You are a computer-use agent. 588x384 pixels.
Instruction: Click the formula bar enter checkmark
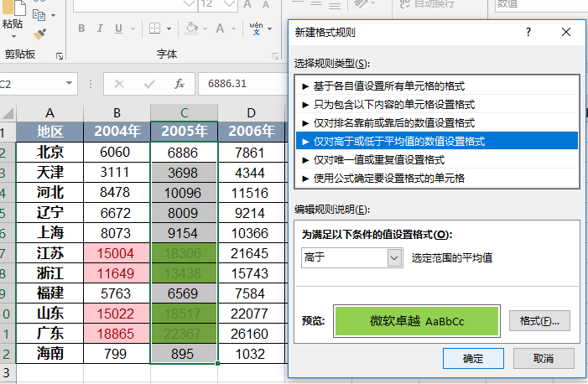point(149,84)
